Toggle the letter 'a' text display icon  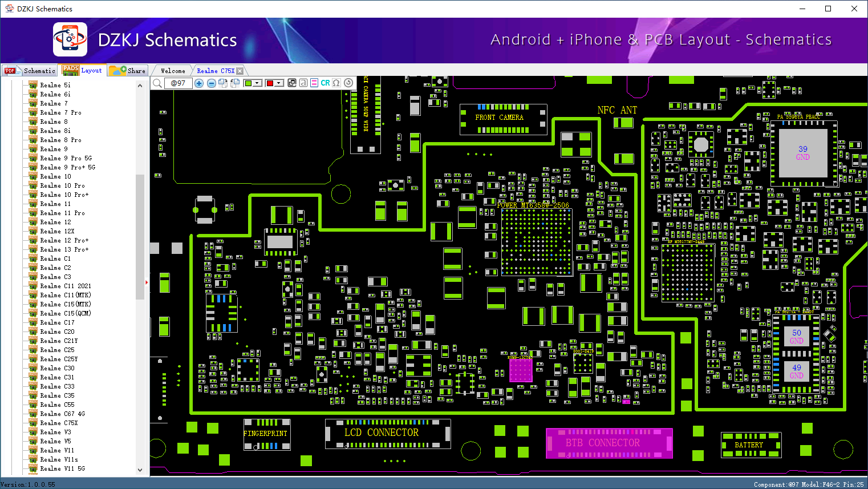[303, 83]
